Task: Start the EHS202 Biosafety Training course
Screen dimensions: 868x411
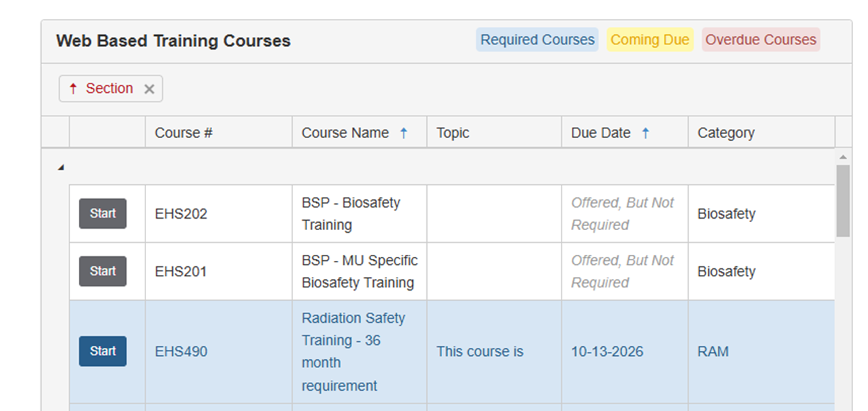Action: (x=102, y=214)
